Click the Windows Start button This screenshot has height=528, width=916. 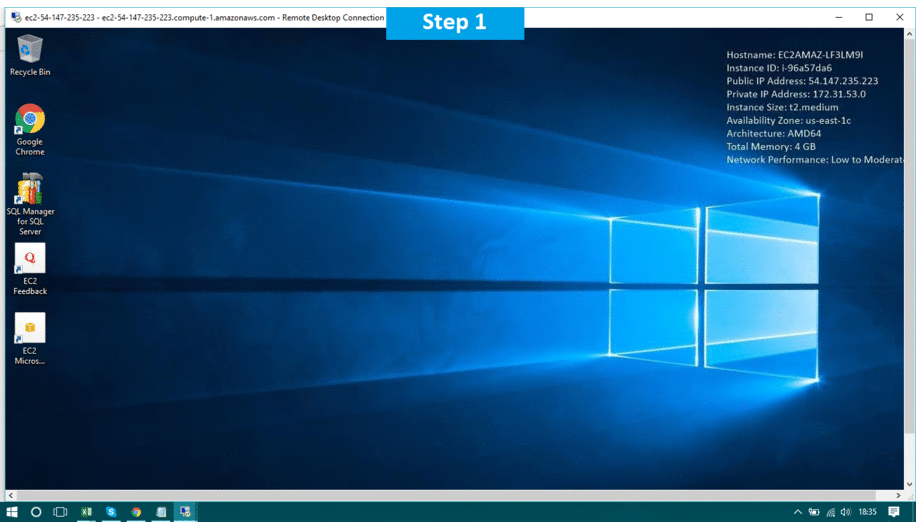[x=13, y=512]
